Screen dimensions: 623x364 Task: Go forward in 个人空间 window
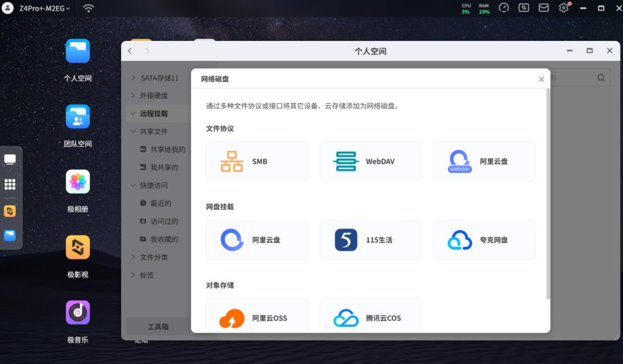tap(147, 51)
